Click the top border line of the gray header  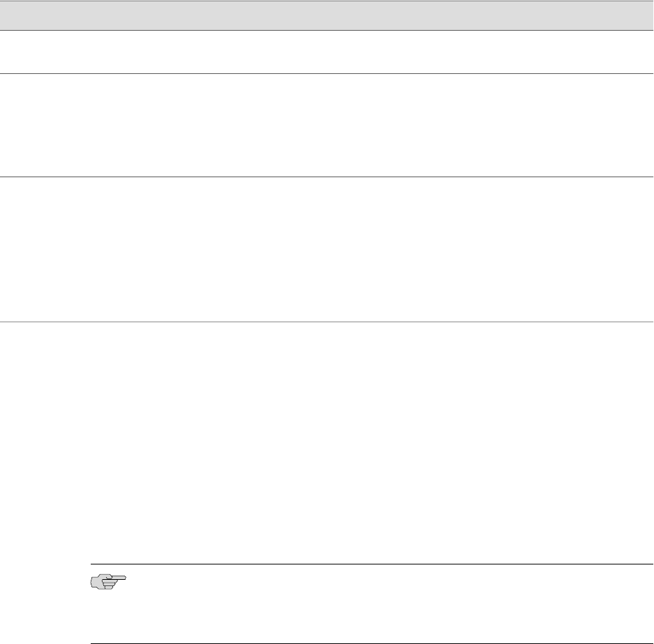tap(327, 1)
